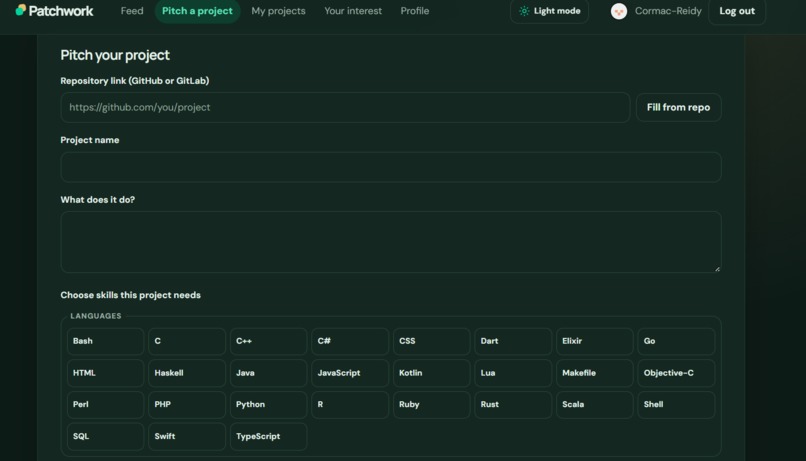This screenshot has width=806, height=461.
Task: Open Your interest page
Action: (353, 11)
